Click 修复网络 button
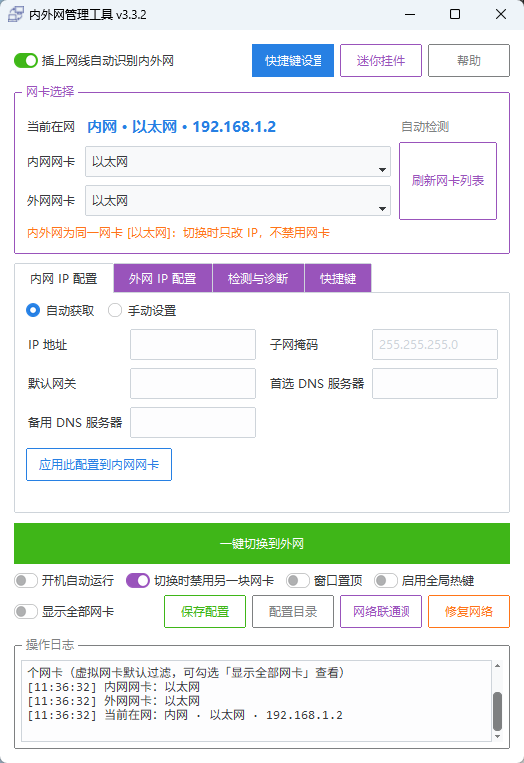524x763 pixels. tap(469, 612)
